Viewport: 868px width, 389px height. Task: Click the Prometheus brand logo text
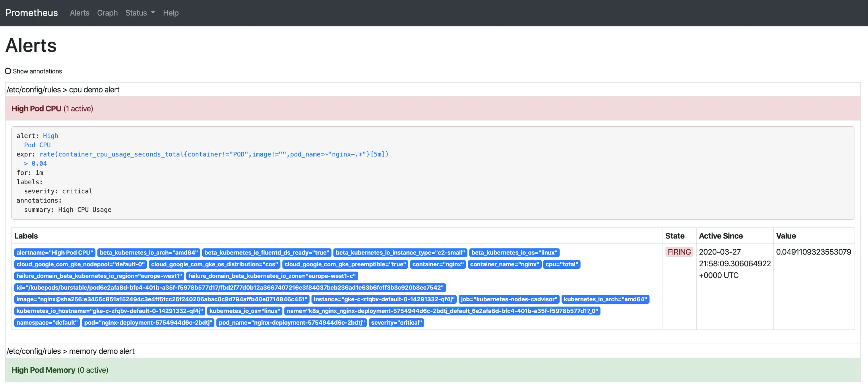point(32,13)
